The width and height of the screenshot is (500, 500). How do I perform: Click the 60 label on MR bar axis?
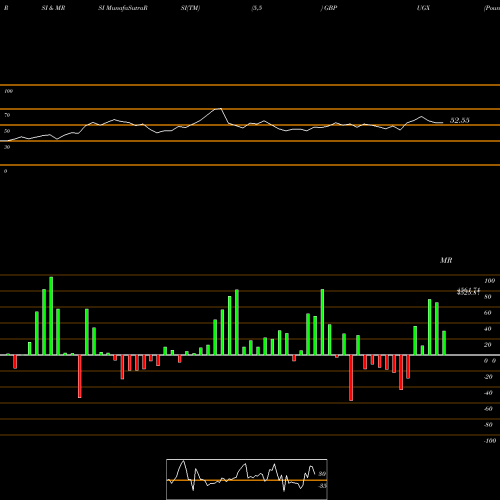point(488,313)
